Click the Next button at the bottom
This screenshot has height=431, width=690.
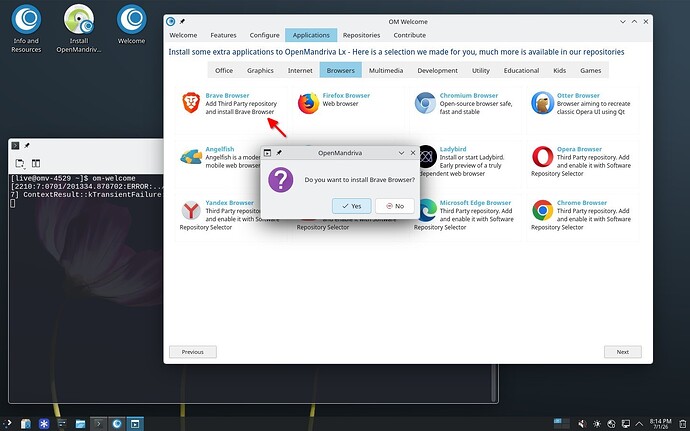tap(623, 352)
